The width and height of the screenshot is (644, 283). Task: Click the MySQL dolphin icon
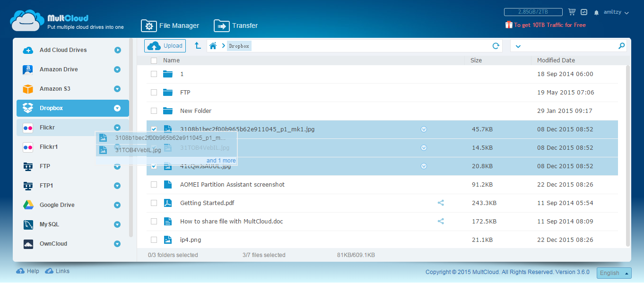click(28, 224)
